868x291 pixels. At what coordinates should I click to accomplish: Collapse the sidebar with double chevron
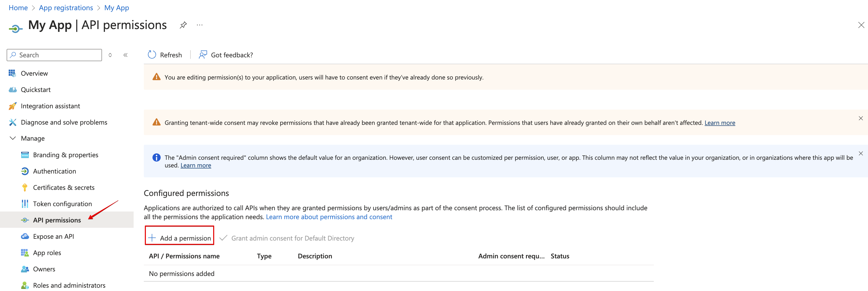click(125, 55)
